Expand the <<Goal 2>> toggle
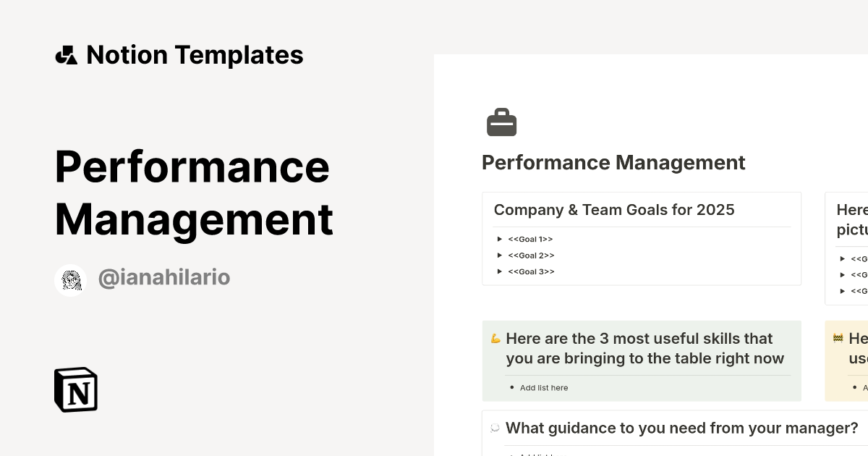The height and width of the screenshot is (456, 868). point(500,255)
